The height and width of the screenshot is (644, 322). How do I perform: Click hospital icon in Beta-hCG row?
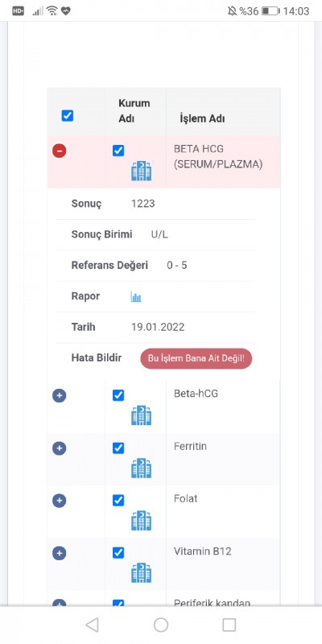[142, 415]
